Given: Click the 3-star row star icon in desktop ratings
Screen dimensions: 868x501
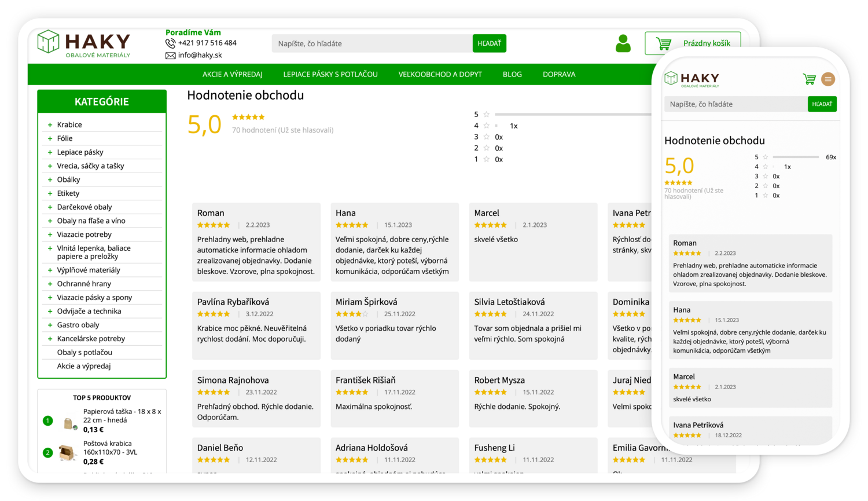Looking at the screenshot, I should [x=487, y=137].
